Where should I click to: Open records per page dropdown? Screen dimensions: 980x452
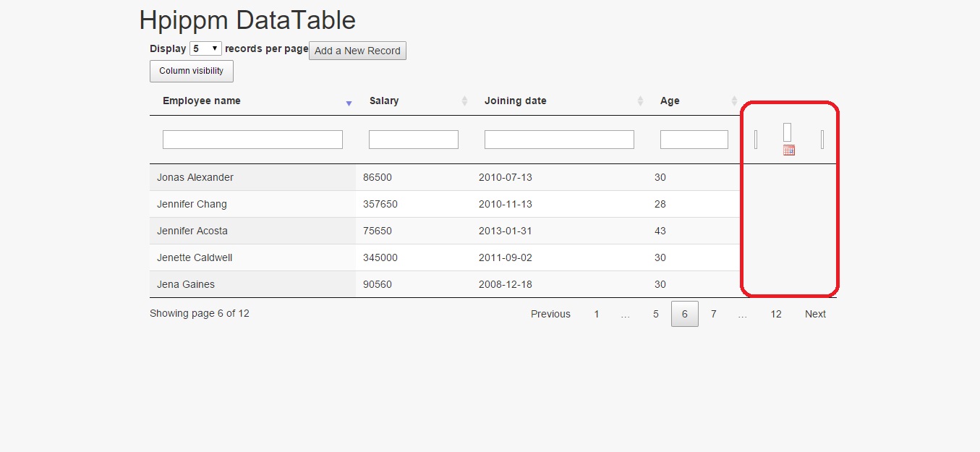coord(205,48)
